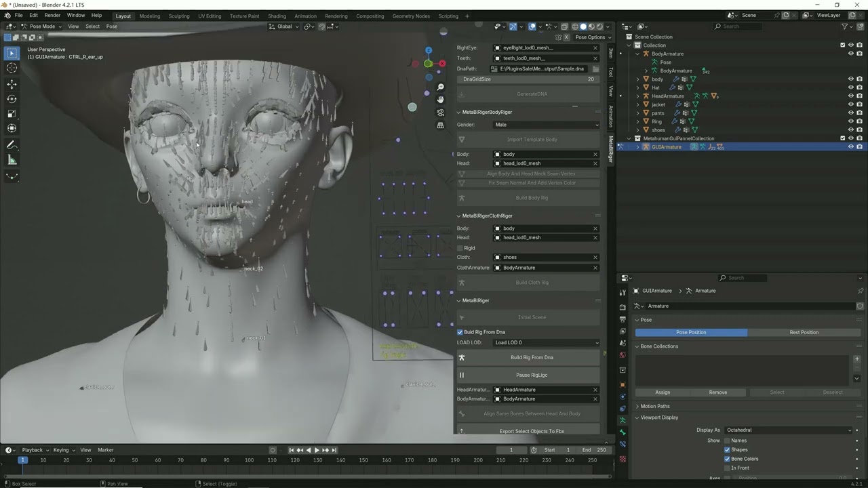Open the Bone Constraints properties tab
This screenshot has height=488, width=868.
point(623,445)
